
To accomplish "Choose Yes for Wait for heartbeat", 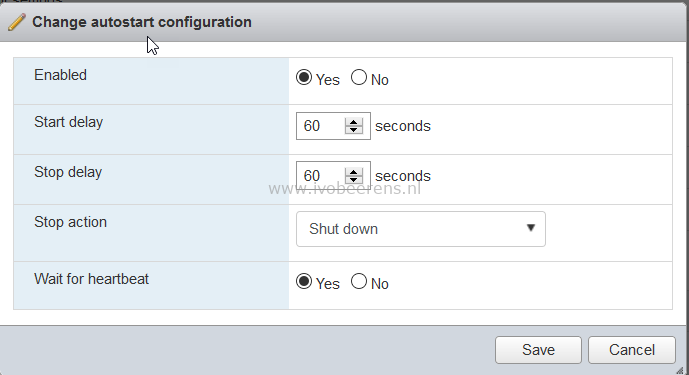I will click(304, 281).
